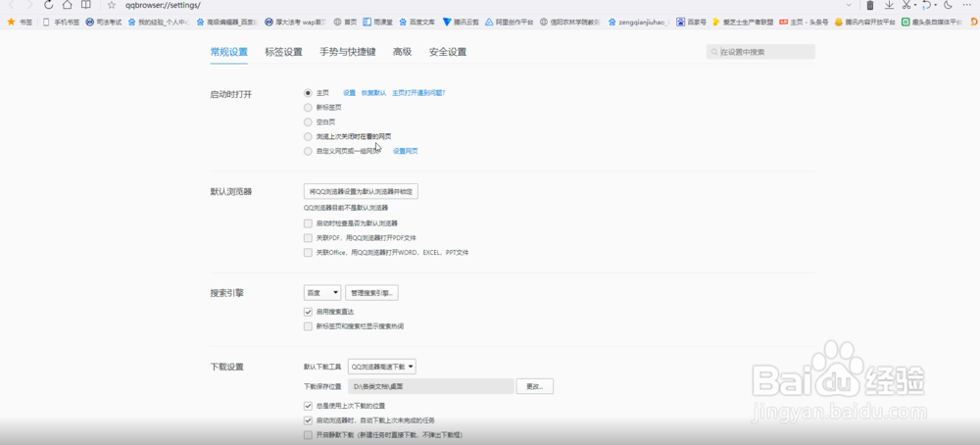This screenshot has width=980, height=445.
Task: Open the 书签 star bookmarks folder
Action: pos(20,22)
